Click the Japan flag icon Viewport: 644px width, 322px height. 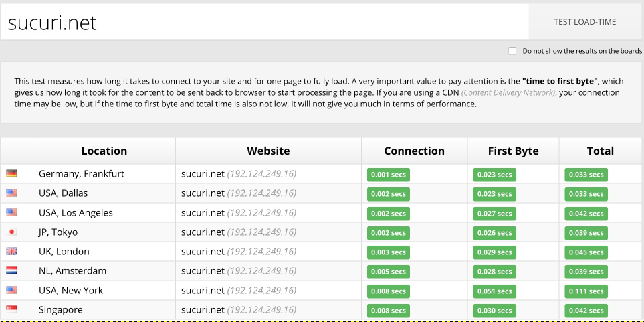coord(11,232)
